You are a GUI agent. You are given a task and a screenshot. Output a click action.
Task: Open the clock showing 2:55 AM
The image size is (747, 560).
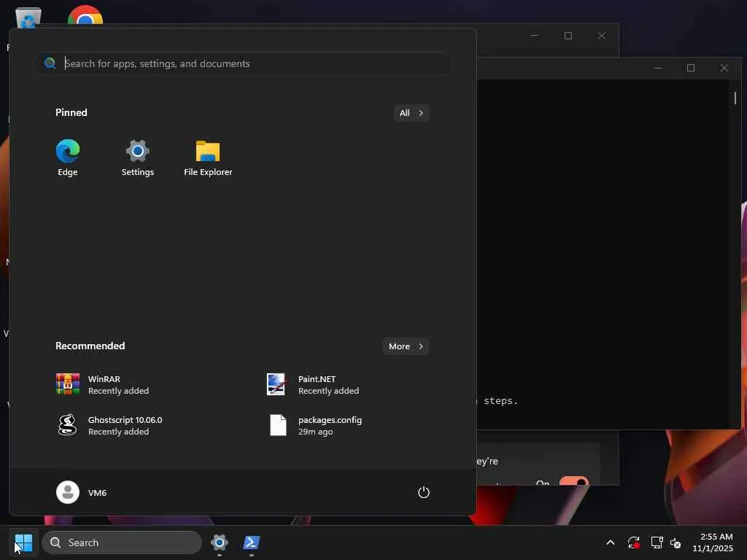713,542
